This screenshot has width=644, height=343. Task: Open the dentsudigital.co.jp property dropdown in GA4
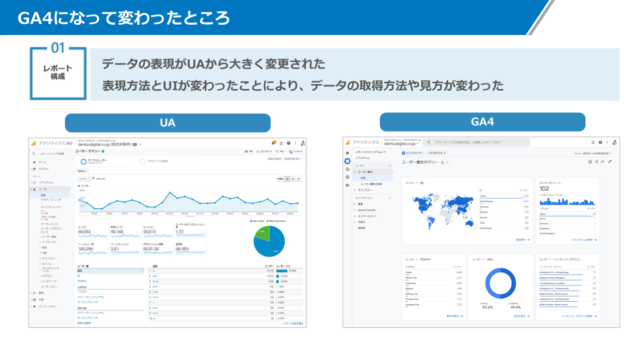pyautogui.click(x=401, y=144)
